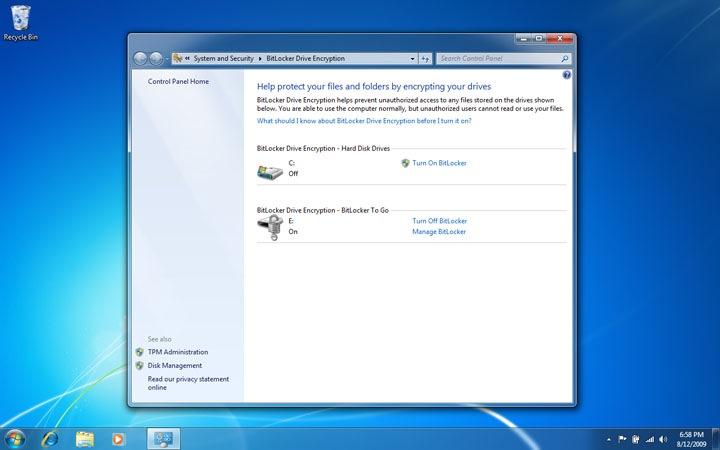Expand the address bar history dropdown
Screen dimensions: 720x450
point(411,59)
